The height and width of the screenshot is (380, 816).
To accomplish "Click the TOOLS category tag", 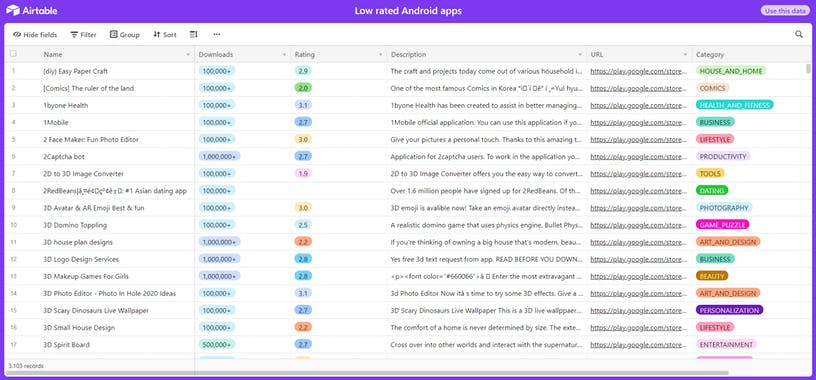I will pos(710,173).
